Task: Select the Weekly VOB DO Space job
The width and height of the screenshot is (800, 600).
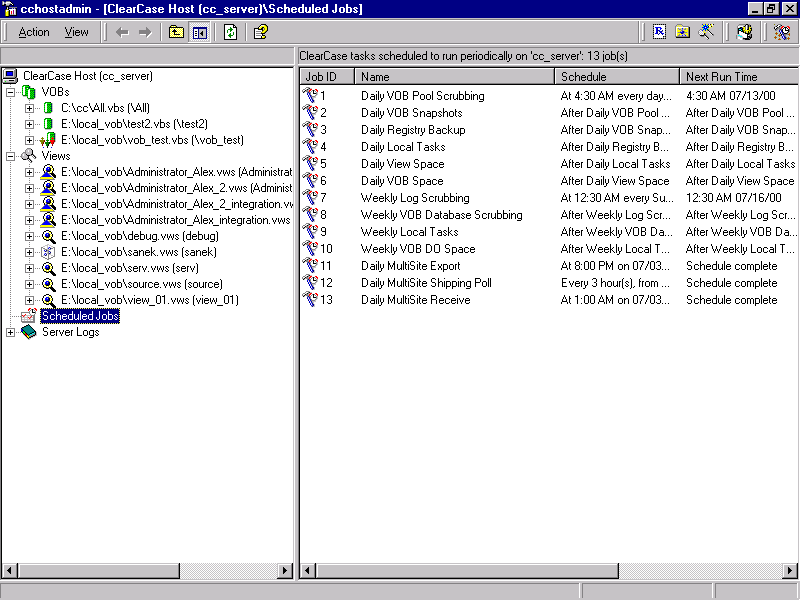Action: [x=418, y=249]
